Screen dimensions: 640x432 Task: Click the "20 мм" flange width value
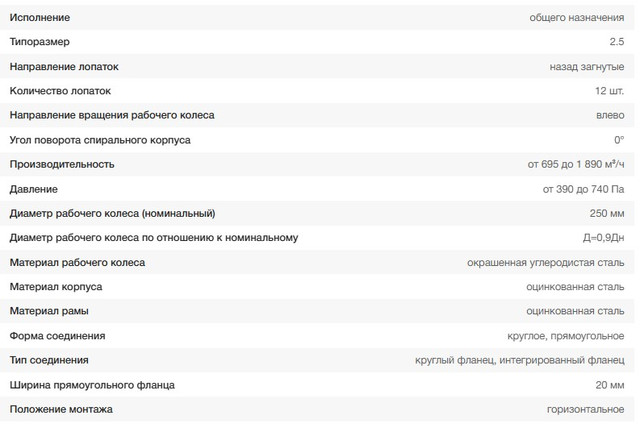tap(609, 385)
